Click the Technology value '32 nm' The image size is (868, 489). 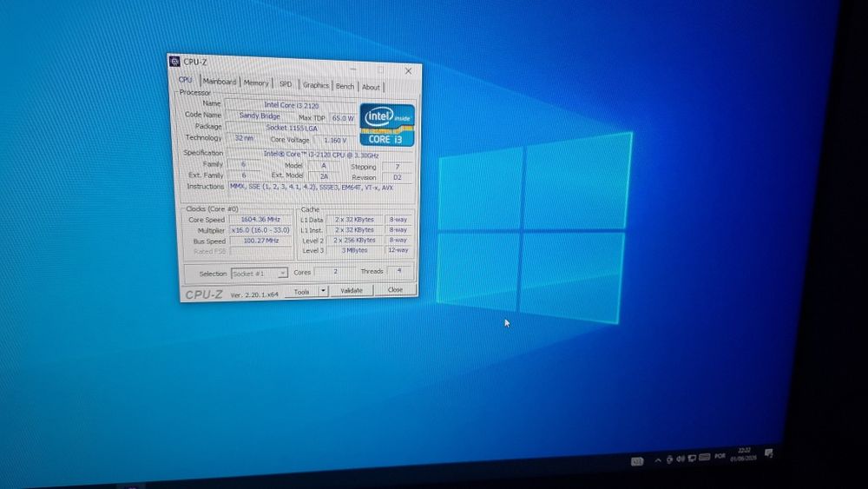(244, 138)
